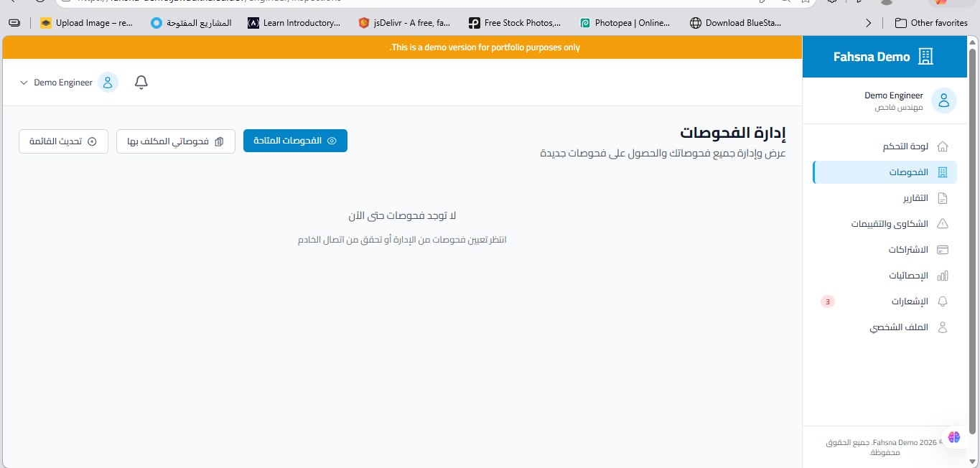Click the orange demo version banner text
Image resolution: width=980 pixels, height=468 pixels.
(485, 47)
